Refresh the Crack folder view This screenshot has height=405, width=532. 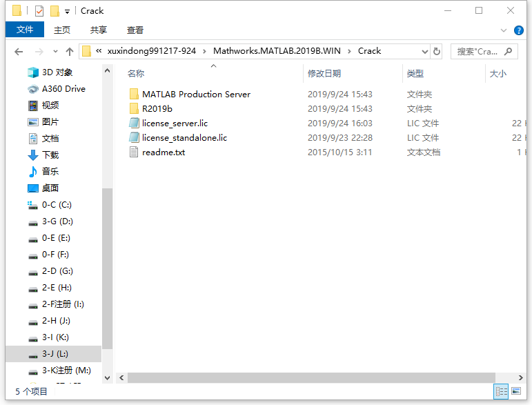pyautogui.click(x=437, y=52)
